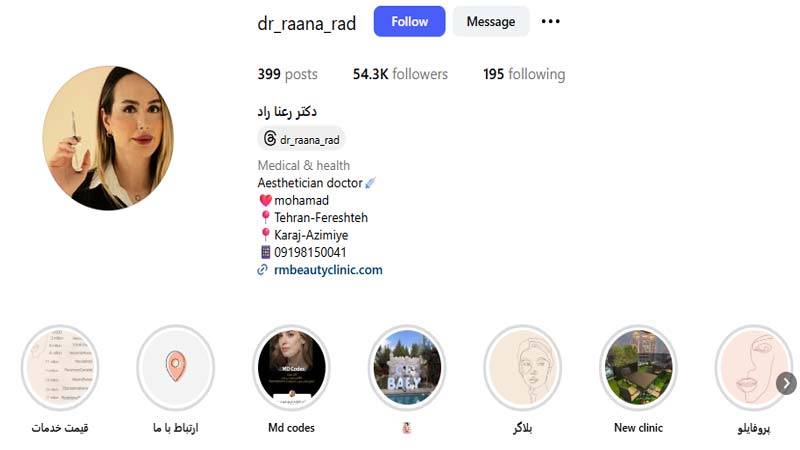Open the profile picture
Viewport: 800px width, 450px height.
coord(108,138)
